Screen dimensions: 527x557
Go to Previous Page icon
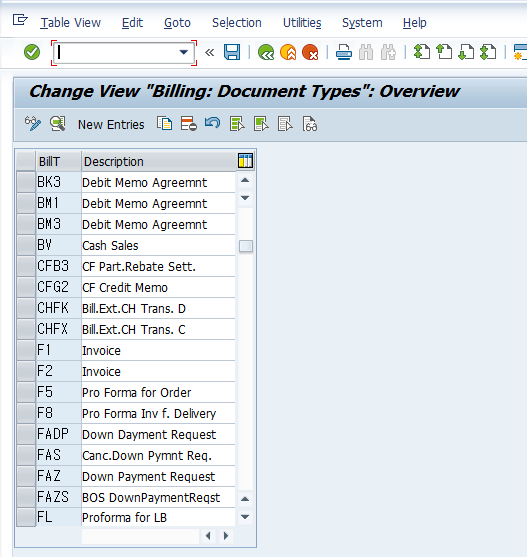pyautogui.click(x=444, y=52)
